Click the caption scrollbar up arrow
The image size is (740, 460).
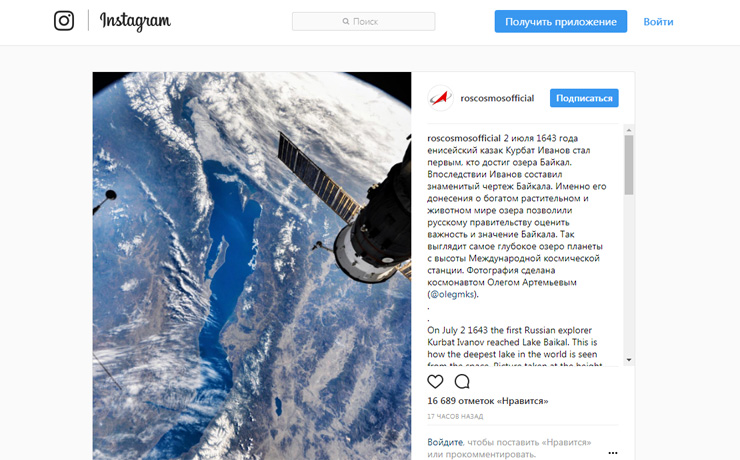click(x=629, y=130)
